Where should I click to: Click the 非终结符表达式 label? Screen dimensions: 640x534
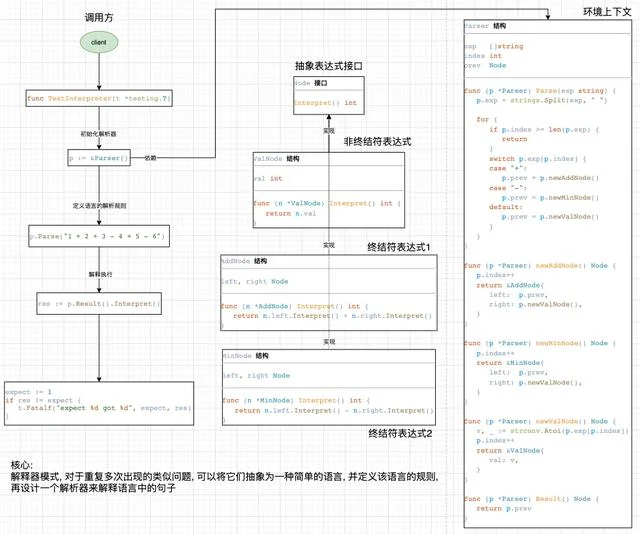pyautogui.click(x=377, y=142)
